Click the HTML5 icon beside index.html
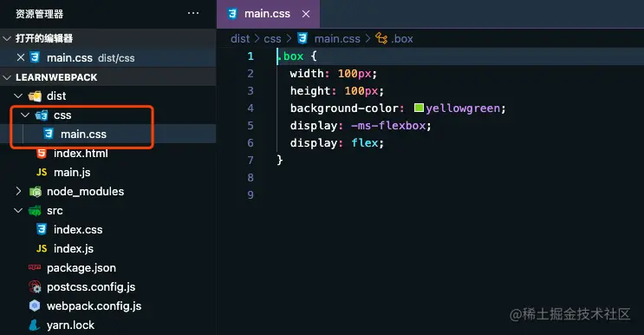The width and height of the screenshot is (644, 335). (x=42, y=154)
